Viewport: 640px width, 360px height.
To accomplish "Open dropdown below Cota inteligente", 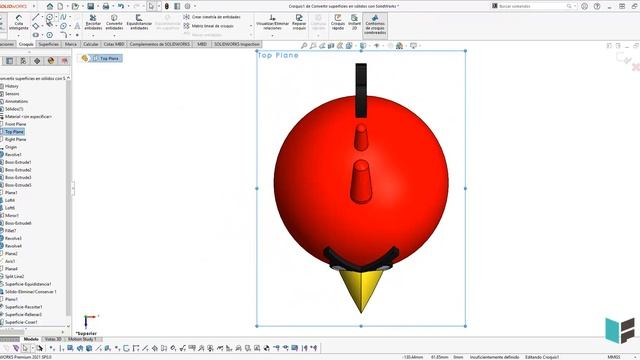I will [18, 36].
